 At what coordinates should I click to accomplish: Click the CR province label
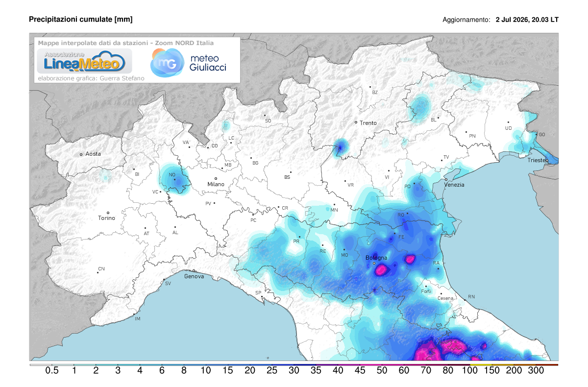coord(285,208)
